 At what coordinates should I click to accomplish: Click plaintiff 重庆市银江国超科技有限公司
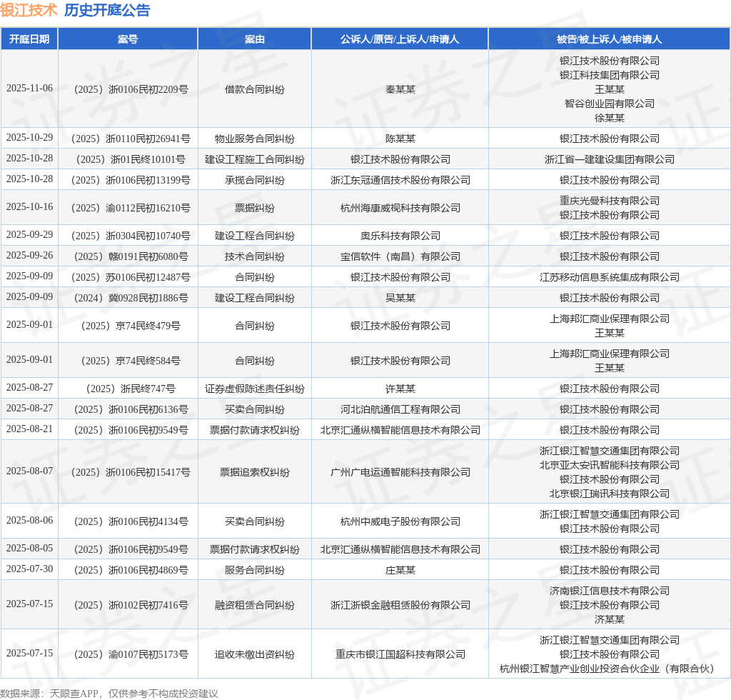[400, 655]
